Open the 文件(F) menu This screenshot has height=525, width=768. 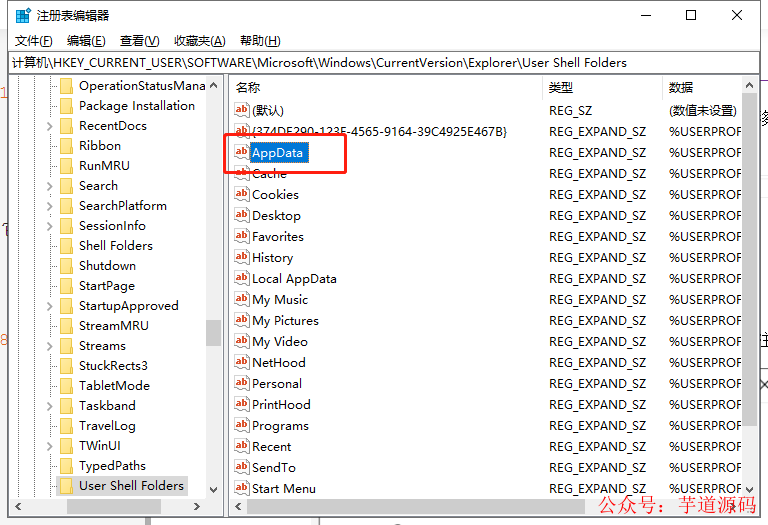33,41
